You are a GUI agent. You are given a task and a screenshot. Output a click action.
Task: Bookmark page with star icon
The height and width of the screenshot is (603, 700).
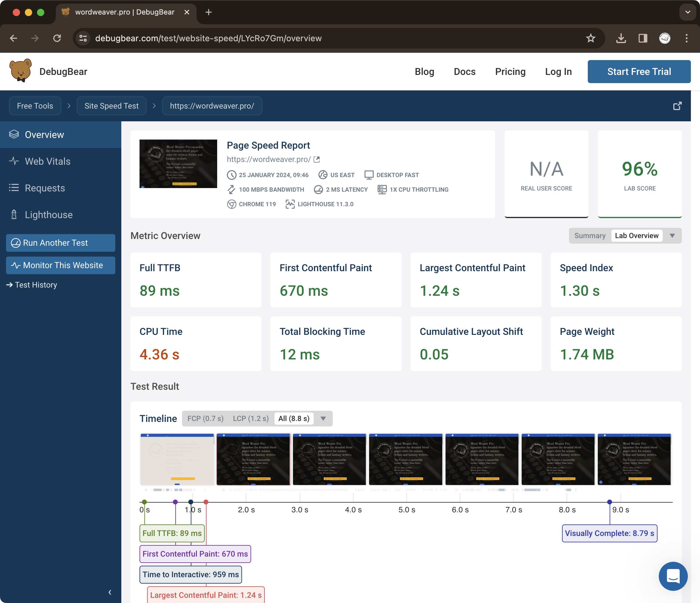590,38
